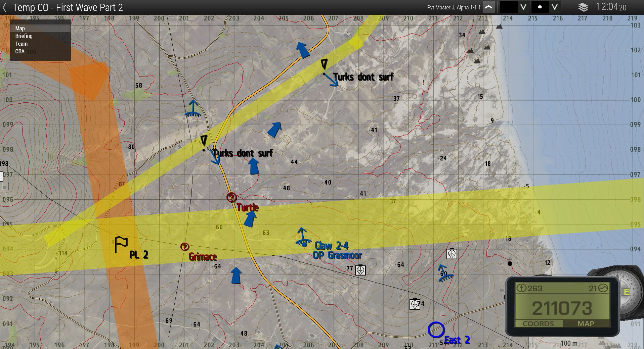Click GPS heading value 263
The image size is (644, 349).
[x=535, y=288]
